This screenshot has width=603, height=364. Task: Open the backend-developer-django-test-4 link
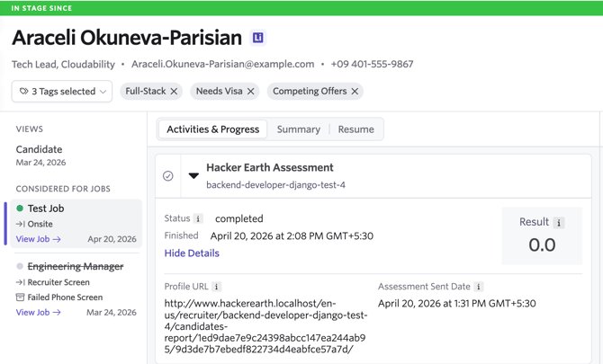click(x=275, y=185)
